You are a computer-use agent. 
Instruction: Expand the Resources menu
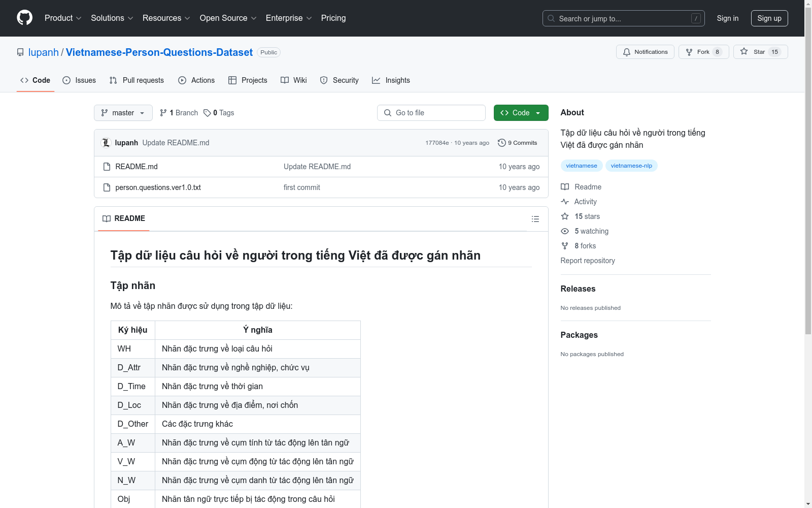point(166,18)
